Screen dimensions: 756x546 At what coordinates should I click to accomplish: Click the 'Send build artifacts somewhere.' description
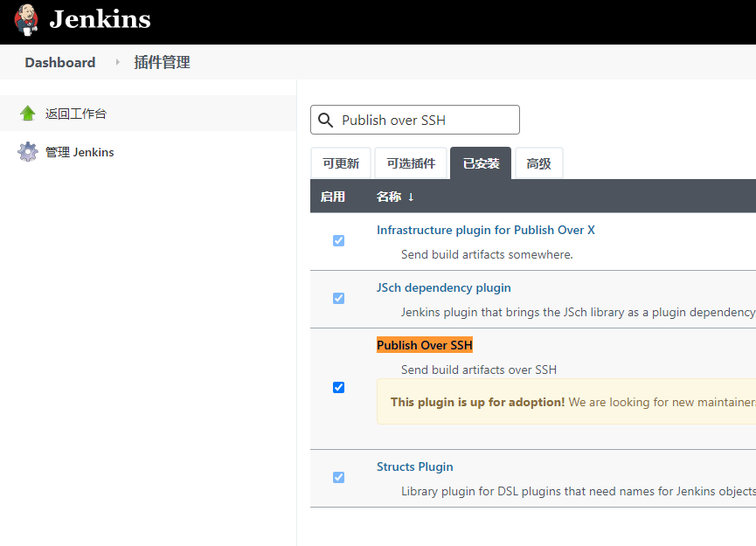click(x=487, y=254)
